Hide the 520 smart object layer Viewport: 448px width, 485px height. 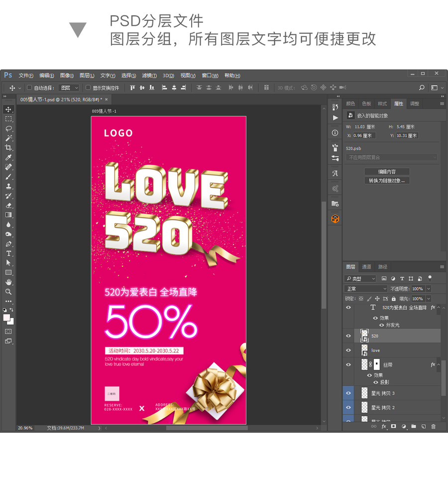[x=348, y=336]
